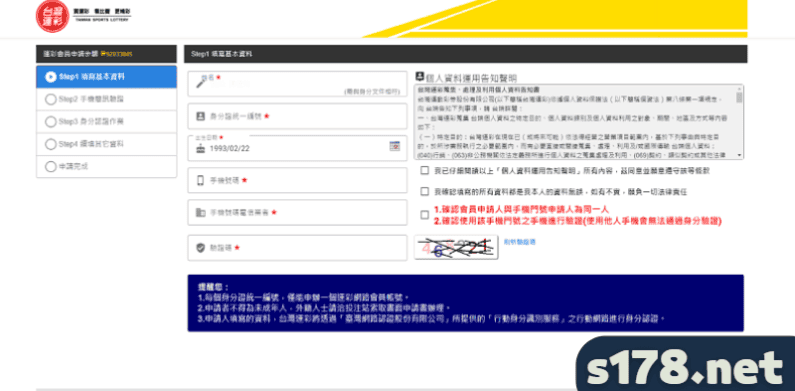This screenshot has width=795, height=391.
Task: Click the shield verification code icon
Action: (x=201, y=248)
